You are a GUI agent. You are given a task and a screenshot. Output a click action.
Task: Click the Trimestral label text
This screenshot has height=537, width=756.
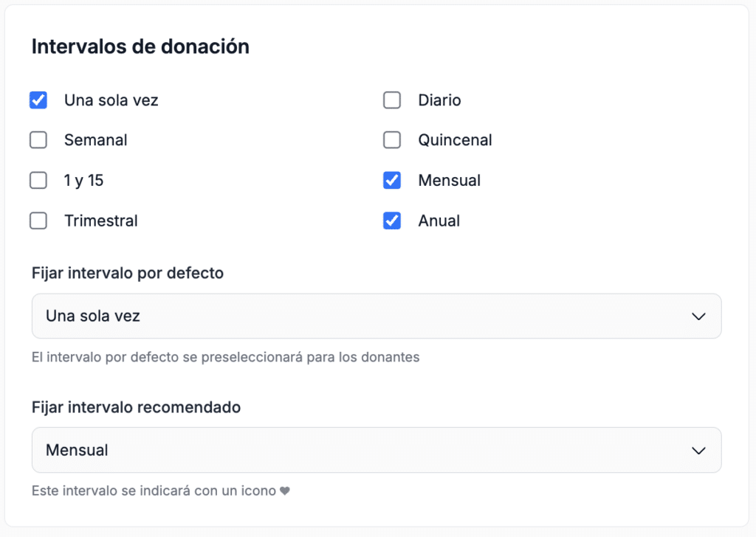click(x=100, y=221)
